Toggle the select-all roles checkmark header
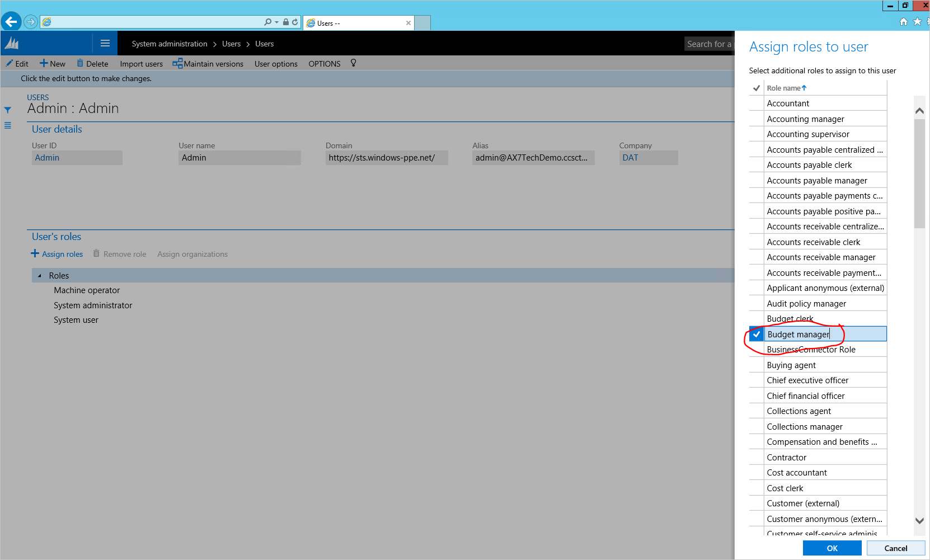This screenshot has height=560, width=930. click(757, 88)
